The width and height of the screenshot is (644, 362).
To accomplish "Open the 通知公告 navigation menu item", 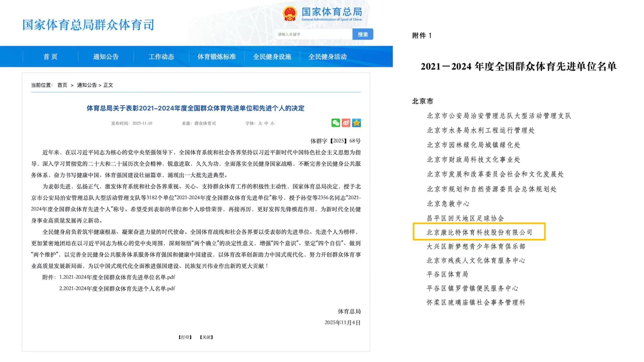I will [x=106, y=57].
